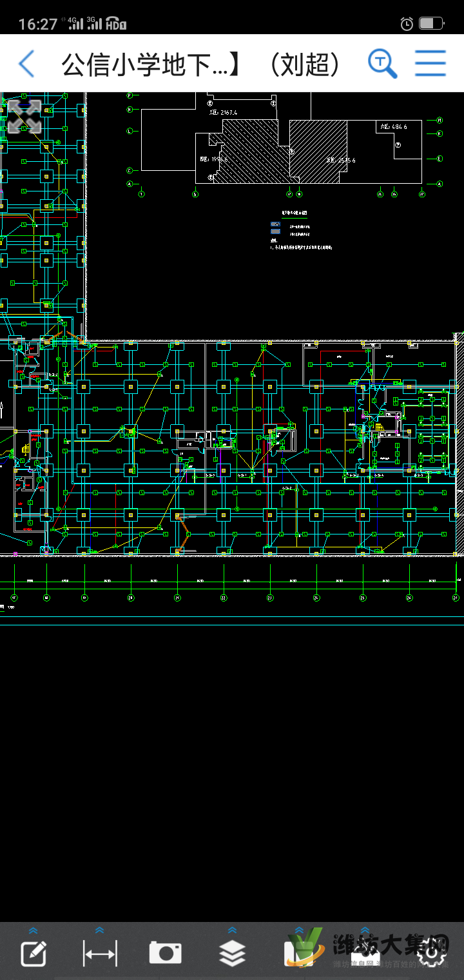Tap the battery indicator in status bar
This screenshot has height=980, width=464.
pyautogui.click(x=430, y=24)
